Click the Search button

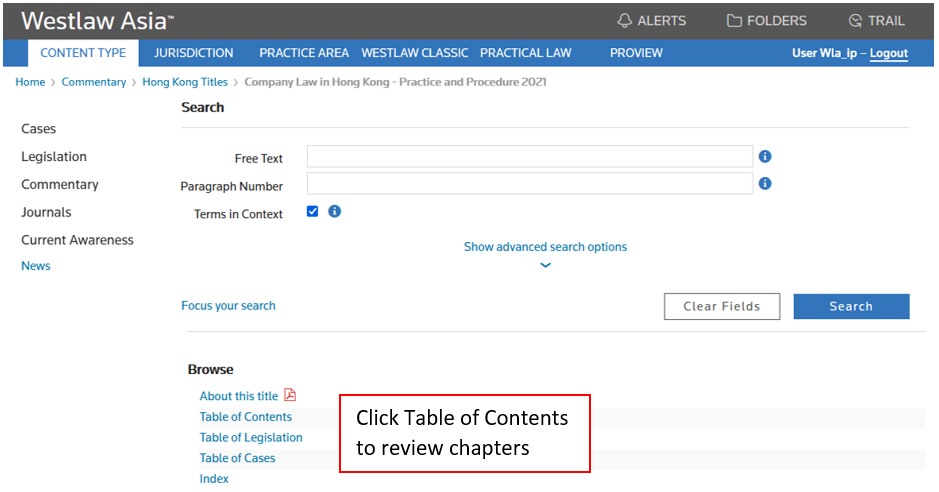[851, 306]
